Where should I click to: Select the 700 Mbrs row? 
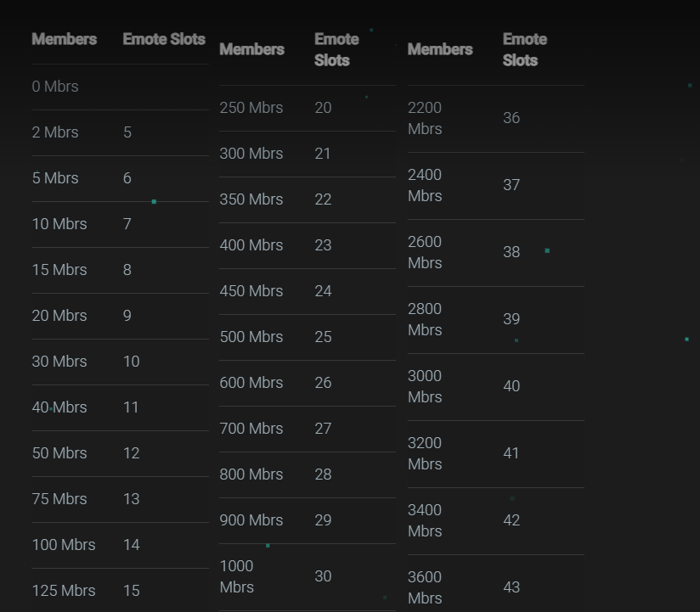308,429
